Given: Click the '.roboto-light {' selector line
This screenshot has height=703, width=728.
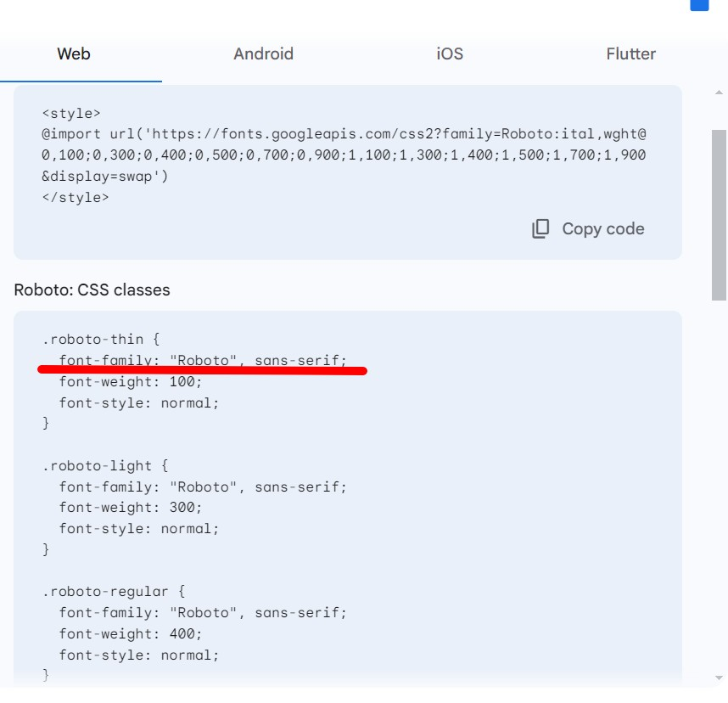Looking at the screenshot, I should point(105,465).
